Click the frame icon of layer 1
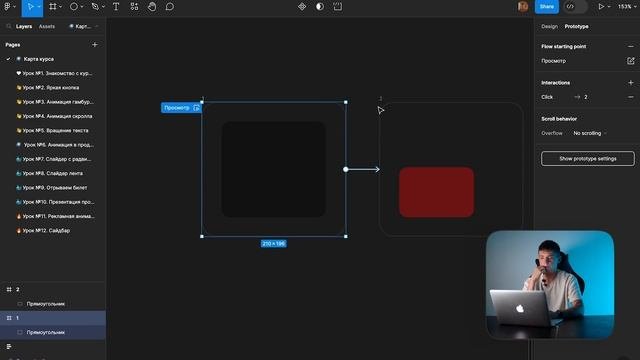This screenshot has width=640, height=360. (9, 318)
